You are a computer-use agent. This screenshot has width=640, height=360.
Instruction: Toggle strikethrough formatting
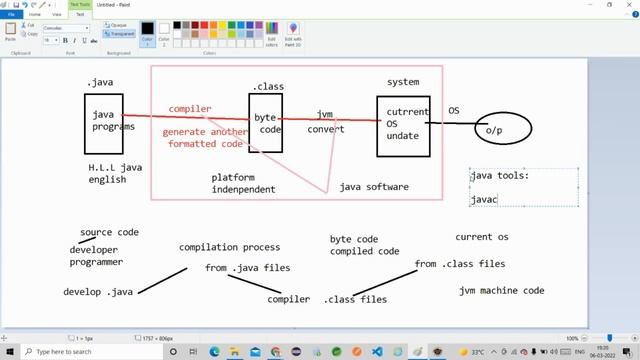tap(94, 40)
